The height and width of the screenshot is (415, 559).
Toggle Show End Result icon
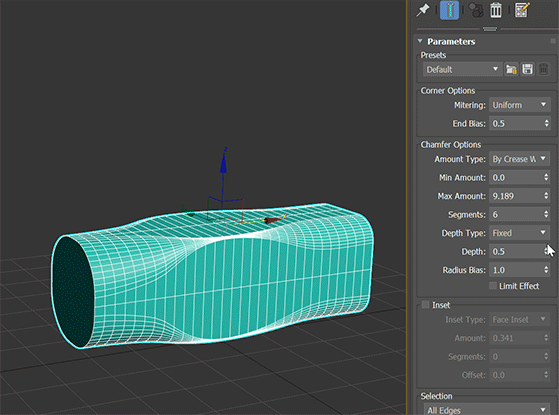click(449, 10)
